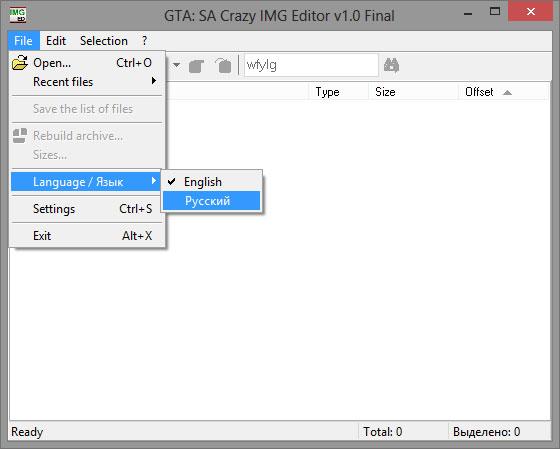Open the Edit menu
The height and width of the screenshot is (449, 560).
(x=56, y=41)
